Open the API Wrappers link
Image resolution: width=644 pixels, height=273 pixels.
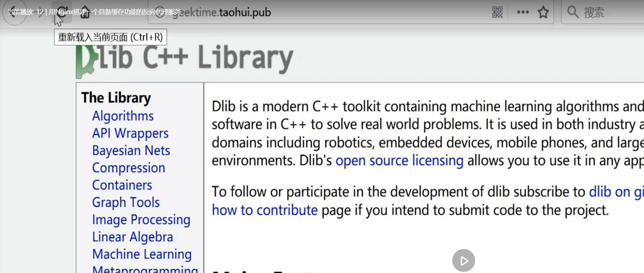130,133
